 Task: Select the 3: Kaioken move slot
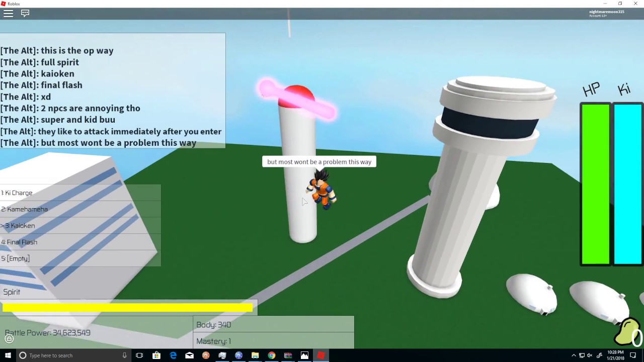pyautogui.click(x=80, y=226)
